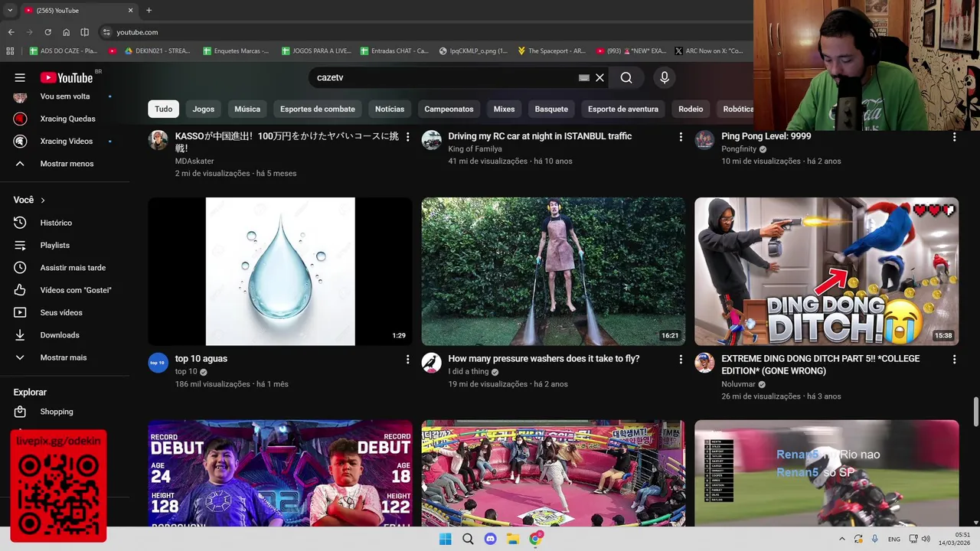Click the Ding Dong Ditch thumbnail

(827, 272)
